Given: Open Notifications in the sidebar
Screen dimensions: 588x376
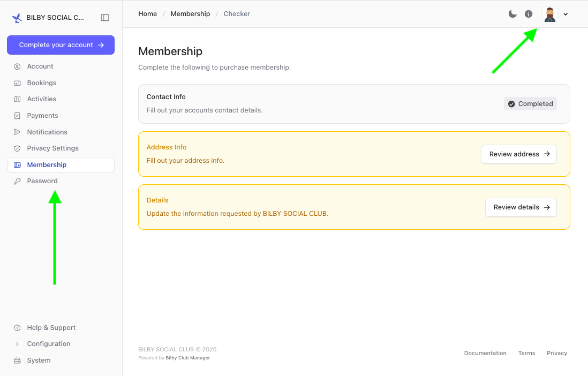Looking at the screenshot, I should pos(61,132).
